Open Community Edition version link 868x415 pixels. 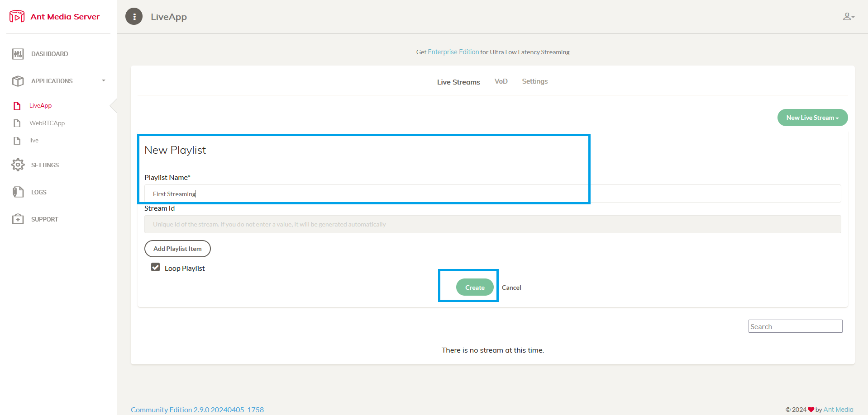(x=197, y=410)
